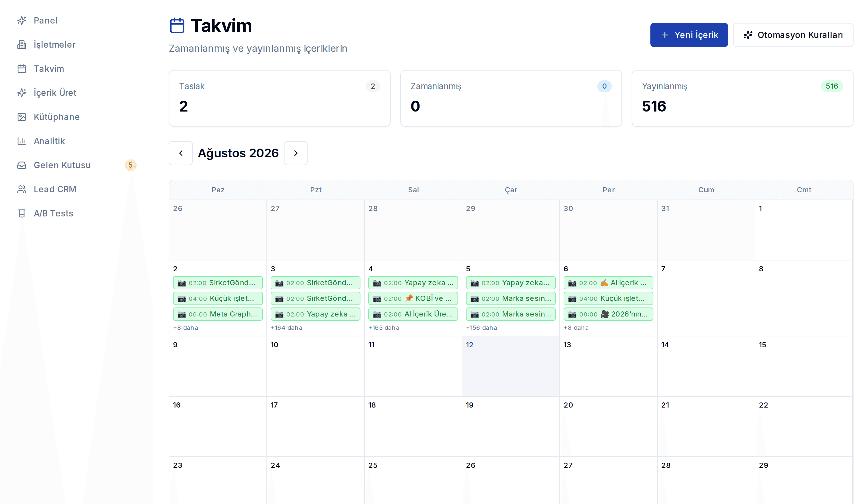Expand +165 daha on August 4
The width and height of the screenshot is (868, 504).
click(384, 328)
